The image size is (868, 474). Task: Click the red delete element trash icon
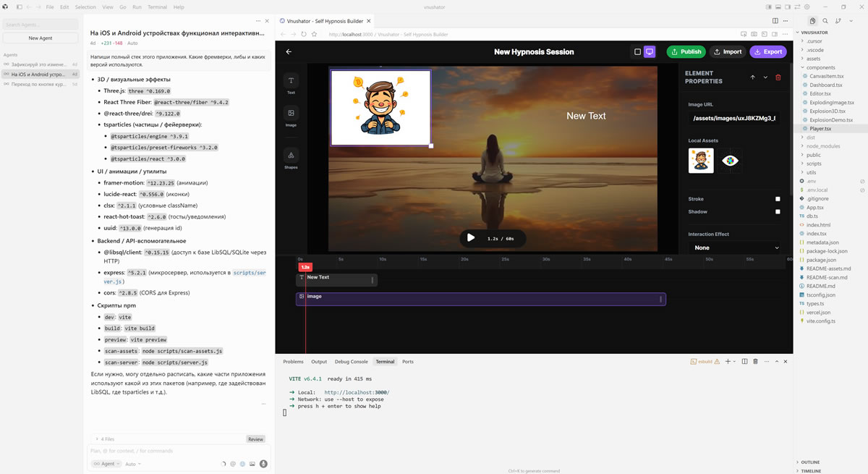pyautogui.click(x=778, y=77)
